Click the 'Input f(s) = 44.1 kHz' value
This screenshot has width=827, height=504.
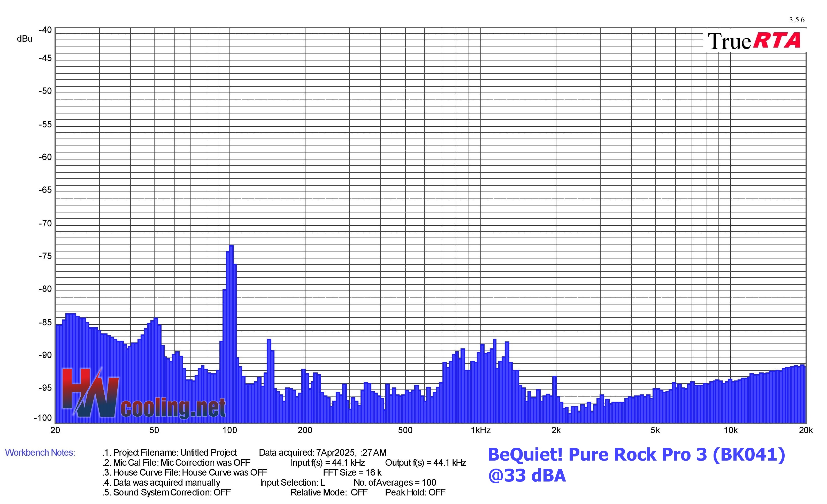(x=328, y=463)
